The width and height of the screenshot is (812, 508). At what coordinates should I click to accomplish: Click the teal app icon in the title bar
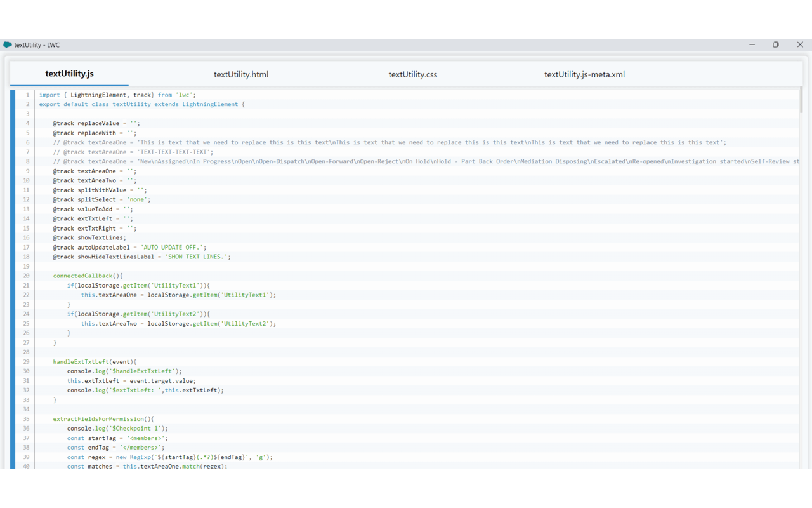[7, 44]
